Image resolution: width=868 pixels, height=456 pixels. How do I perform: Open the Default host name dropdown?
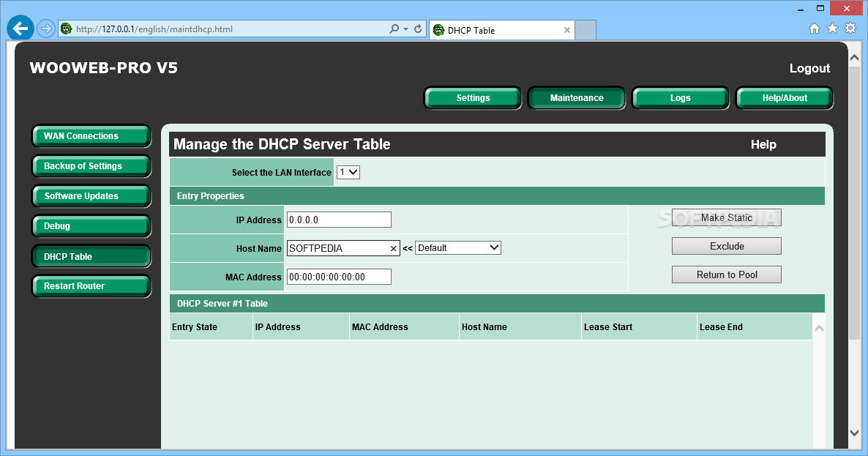[x=458, y=248]
